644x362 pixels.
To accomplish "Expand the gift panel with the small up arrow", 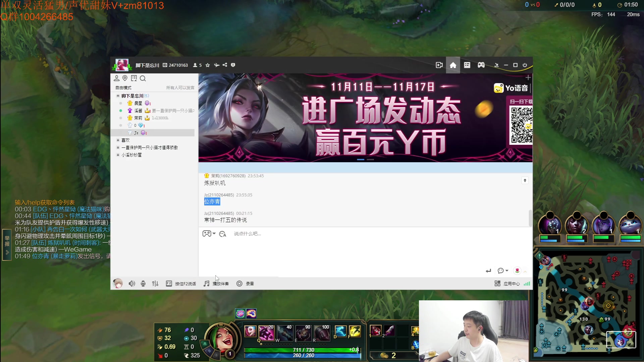I will 525,271.
